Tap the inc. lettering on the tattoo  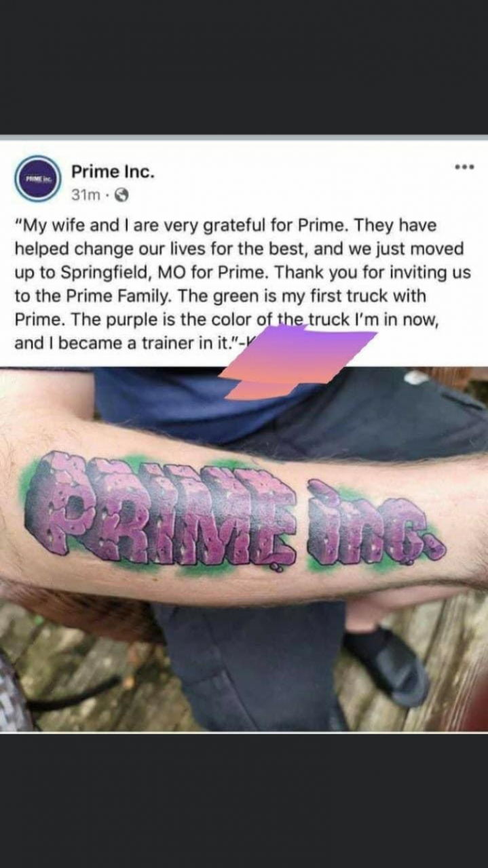pyautogui.click(x=373, y=523)
